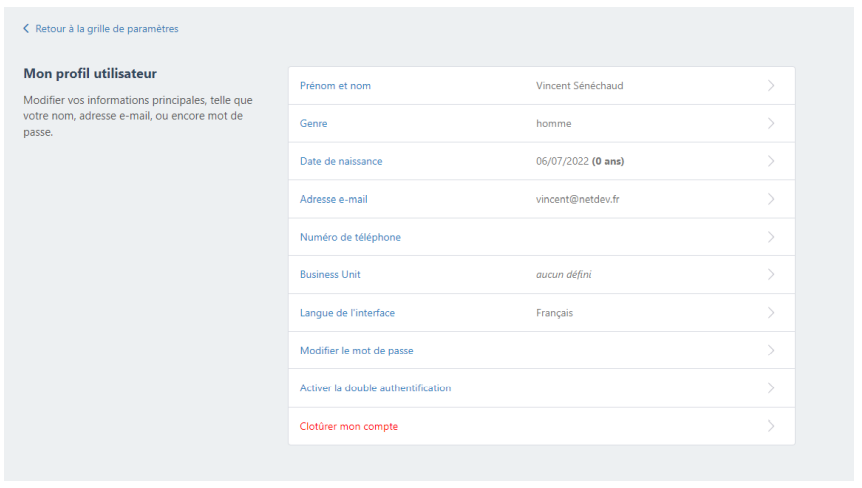Expand double authentification row arrow

(x=771, y=388)
